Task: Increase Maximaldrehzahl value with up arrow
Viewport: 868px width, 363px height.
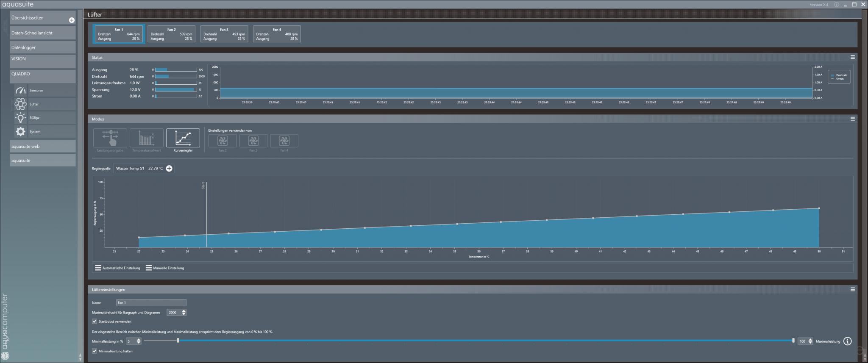Action: point(184,311)
